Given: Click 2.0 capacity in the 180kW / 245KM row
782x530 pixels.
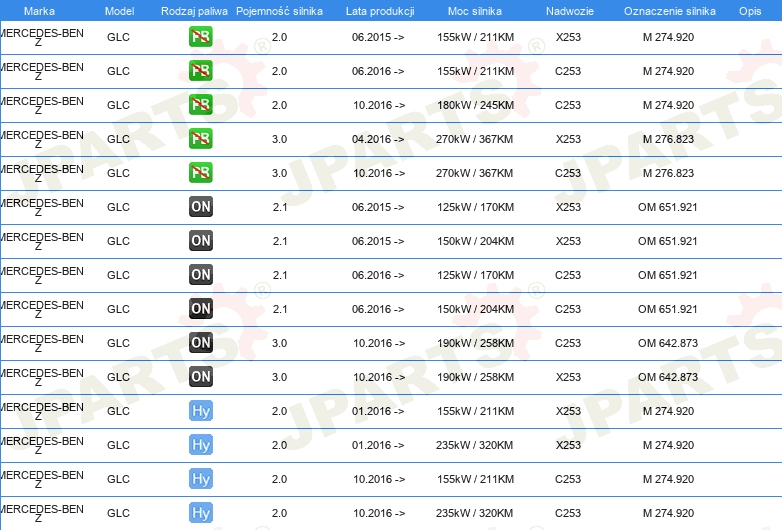Looking at the screenshot, I should [279, 105].
